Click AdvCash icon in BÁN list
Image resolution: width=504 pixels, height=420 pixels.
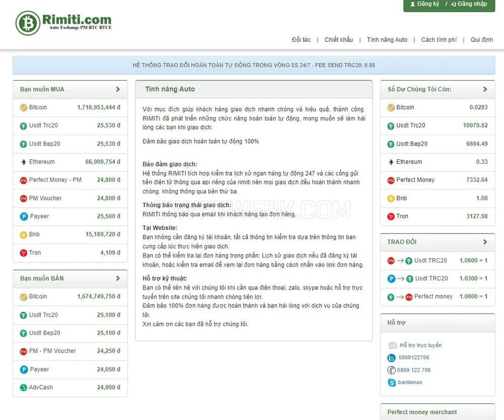tap(24, 388)
